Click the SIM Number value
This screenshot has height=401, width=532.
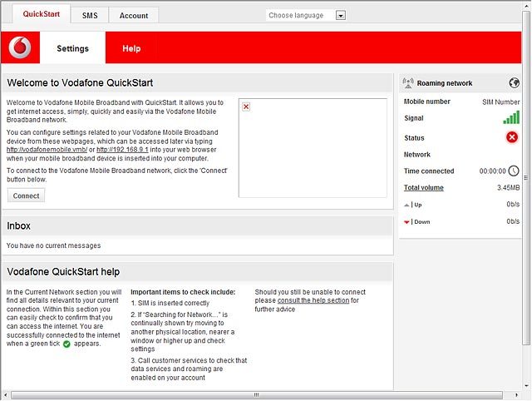click(500, 101)
